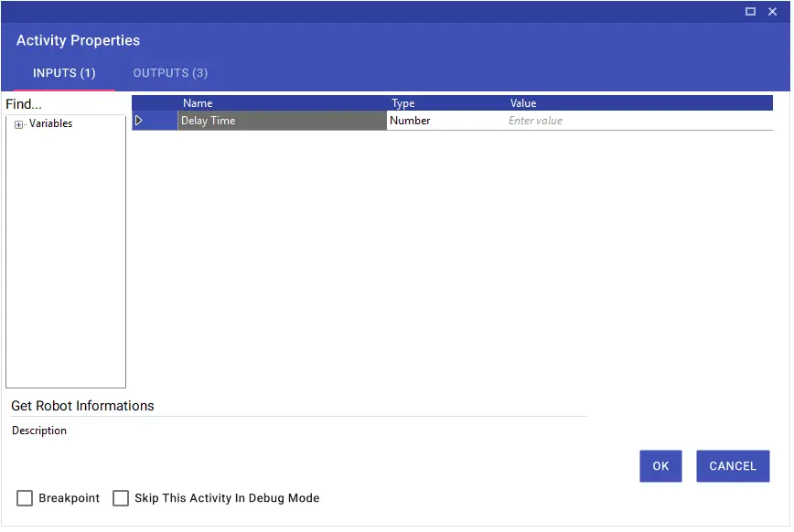This screenshot has height=532, width=794.
Task: Click the Description label
Action: click(x=39, y=431)
